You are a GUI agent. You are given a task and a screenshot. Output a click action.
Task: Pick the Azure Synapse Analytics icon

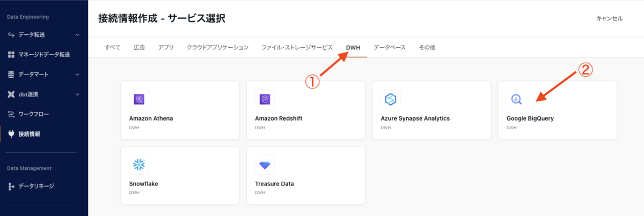click(390, 99)
